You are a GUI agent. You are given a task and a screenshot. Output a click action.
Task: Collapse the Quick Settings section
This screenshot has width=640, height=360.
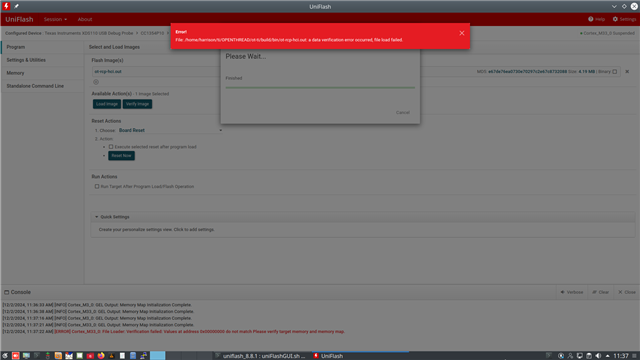(96, 217)
